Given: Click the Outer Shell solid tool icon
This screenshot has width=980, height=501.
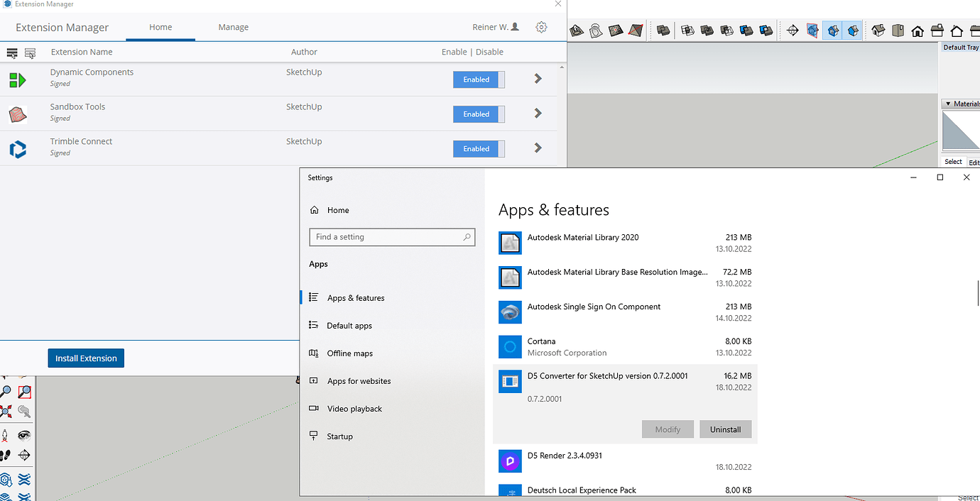Looking at the screenshot, I should [663, 31].
